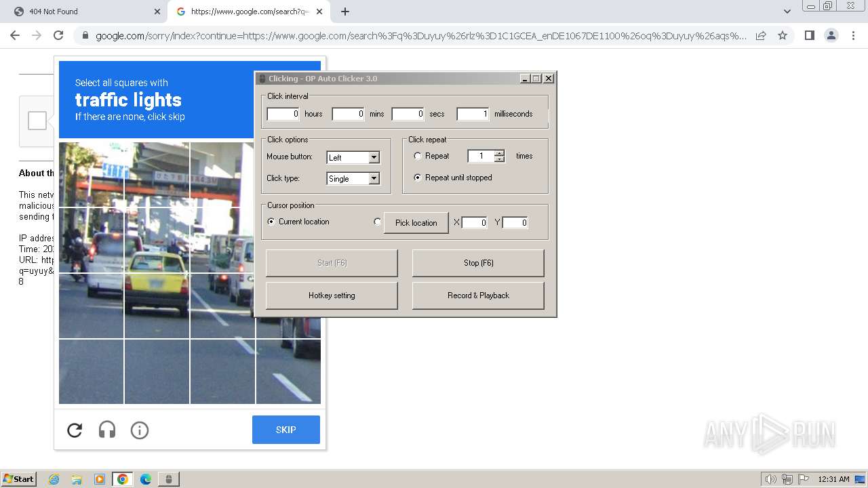The image size is (868, 488).
Task: Close the OP Auto Clicker window
Action: [549, 79]
